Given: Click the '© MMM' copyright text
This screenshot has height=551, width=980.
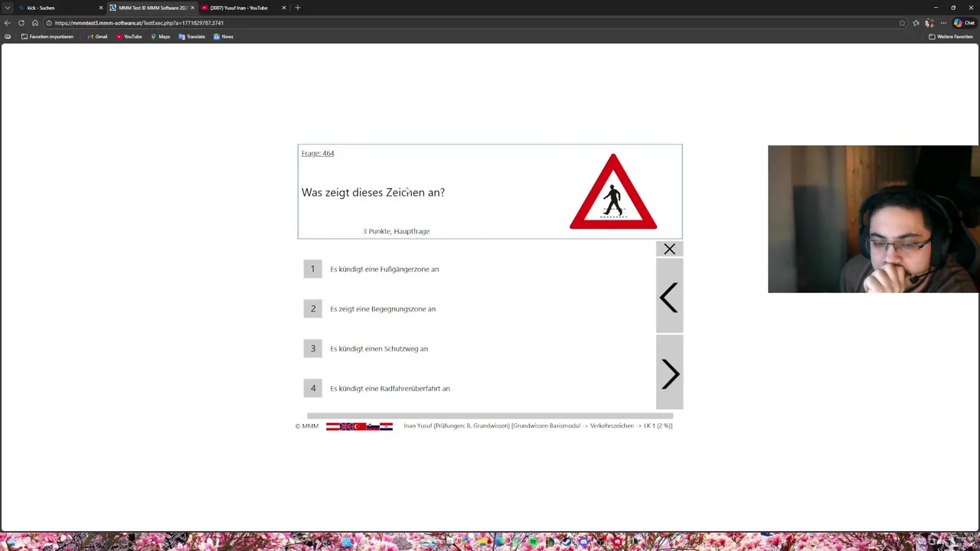Looking at the screenshot, I should (307, 426).
